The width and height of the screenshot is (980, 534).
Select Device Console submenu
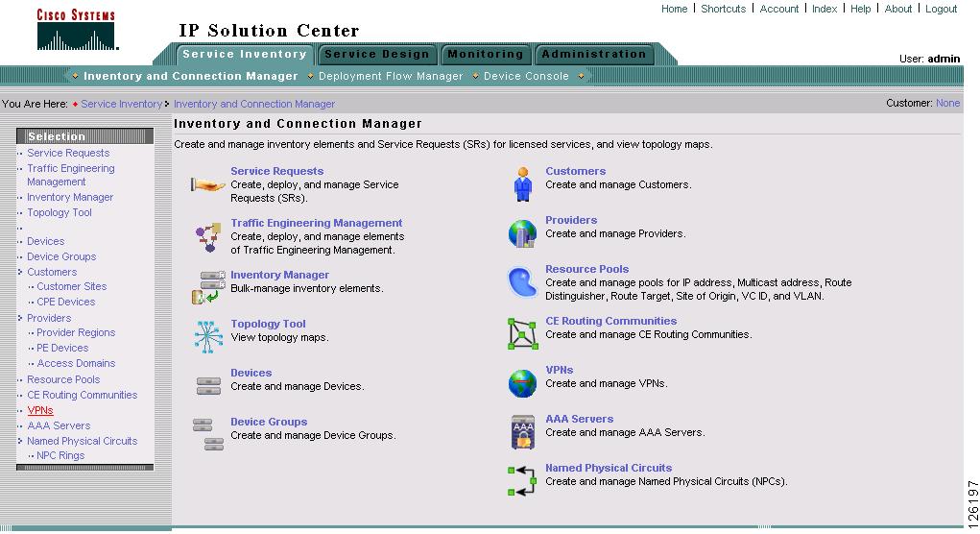(526, 76)
